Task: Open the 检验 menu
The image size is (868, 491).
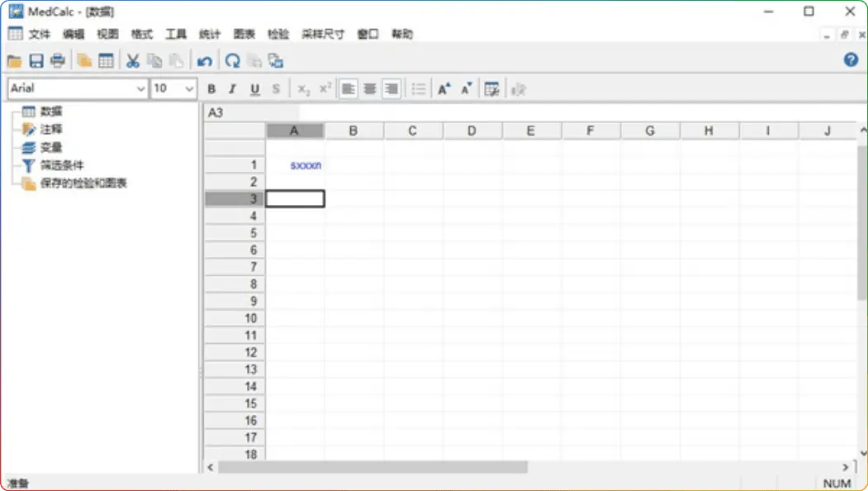Action: tap(278, 35)
